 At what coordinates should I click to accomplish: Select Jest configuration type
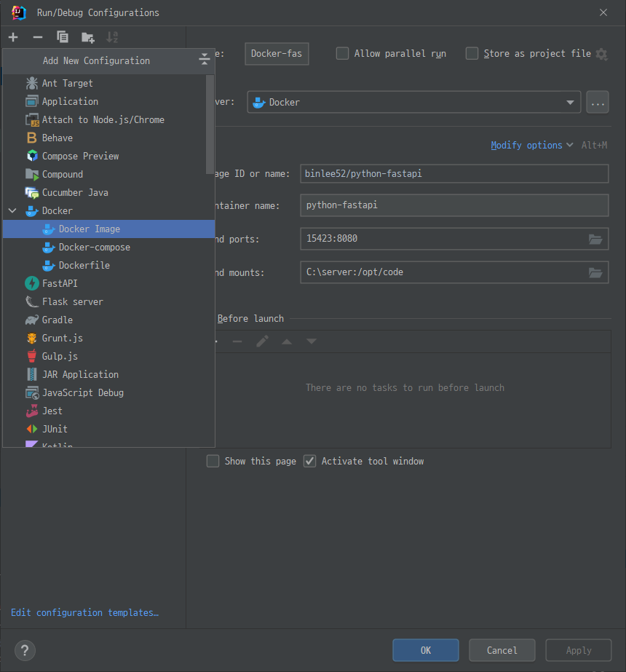tap(109, 411)
